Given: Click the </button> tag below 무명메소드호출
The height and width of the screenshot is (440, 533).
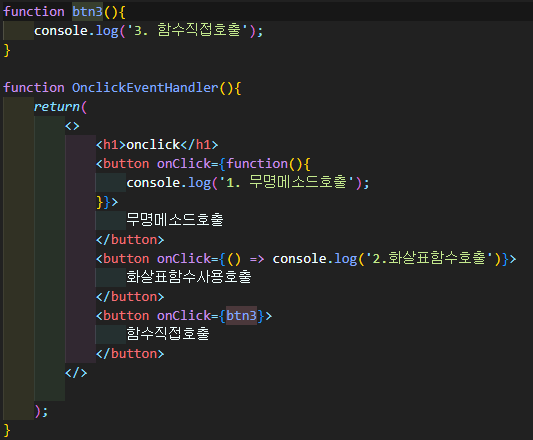Looking at the screenshot, I should pyautogui.click(x=130, y=240).
